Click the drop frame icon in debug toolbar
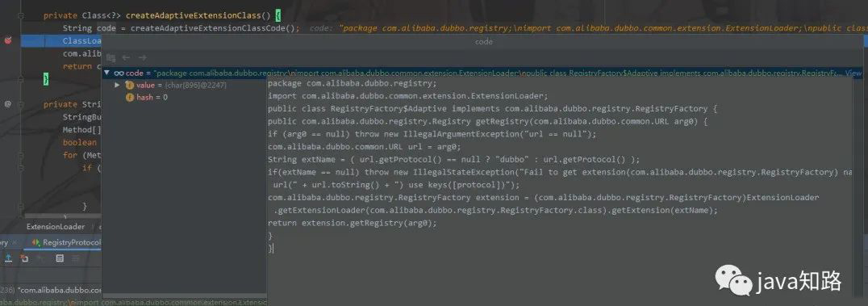The height and width of the screenshot is (306, 868). tap(24, 258)
